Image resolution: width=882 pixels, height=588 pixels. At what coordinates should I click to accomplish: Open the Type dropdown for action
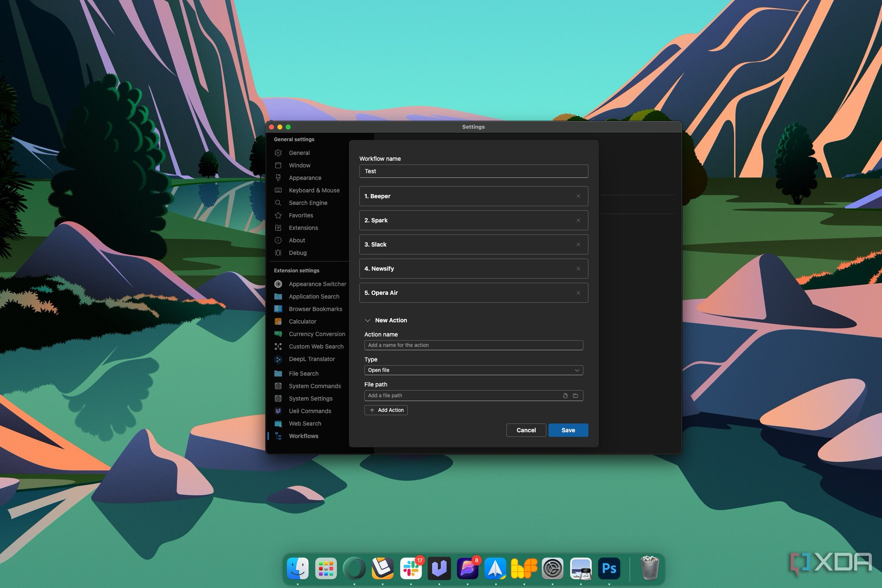(473, 369)
